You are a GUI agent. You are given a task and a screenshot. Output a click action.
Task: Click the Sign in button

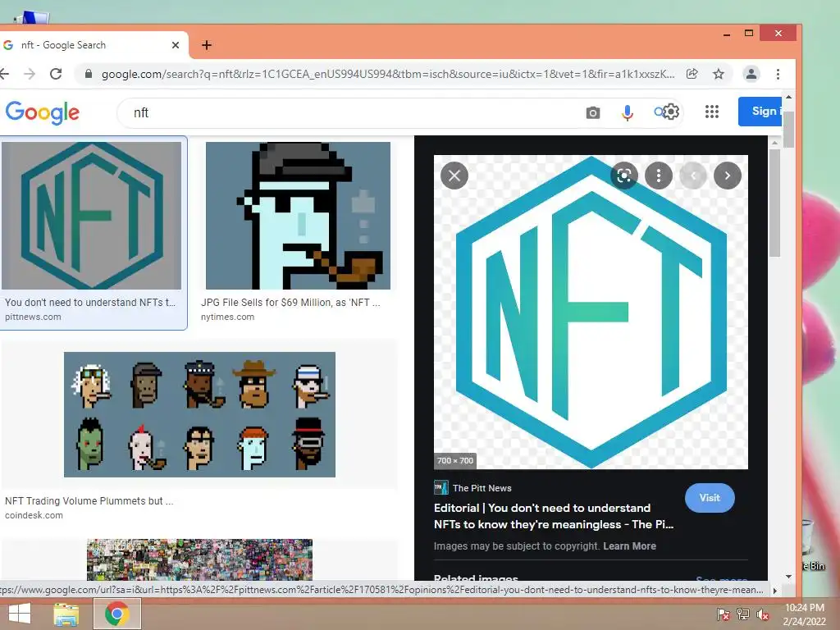[x=760, y=112]
